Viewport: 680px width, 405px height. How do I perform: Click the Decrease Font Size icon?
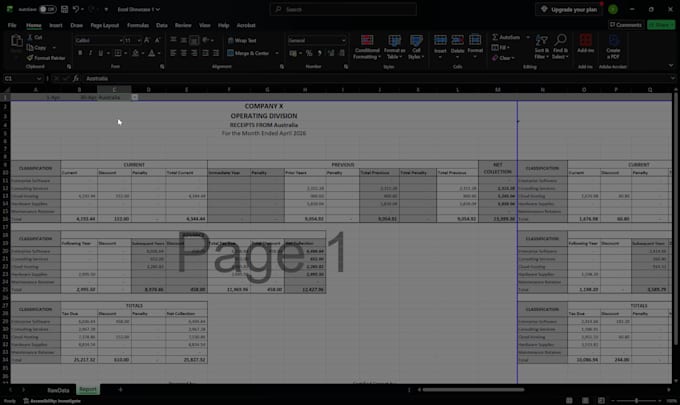point(157,40)
